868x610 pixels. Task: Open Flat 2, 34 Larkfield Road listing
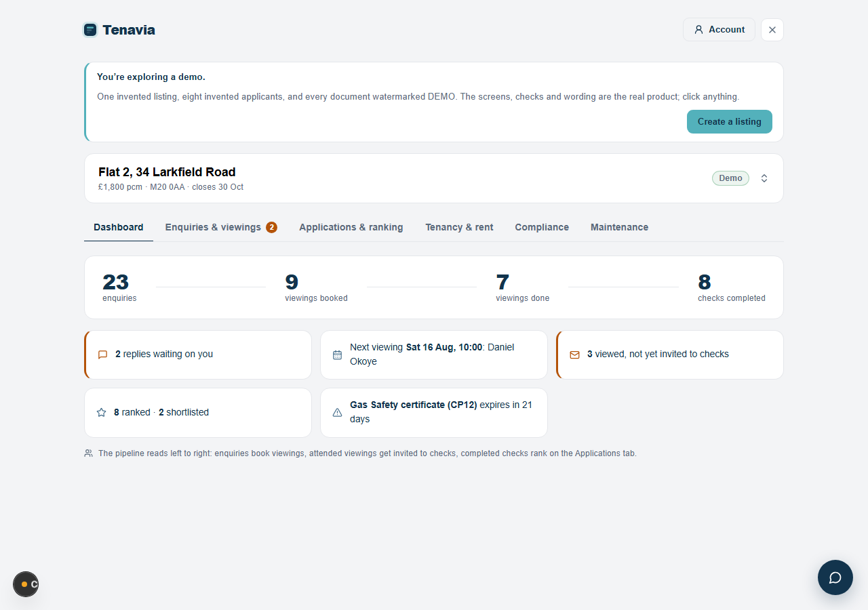(x=434, y=178)
